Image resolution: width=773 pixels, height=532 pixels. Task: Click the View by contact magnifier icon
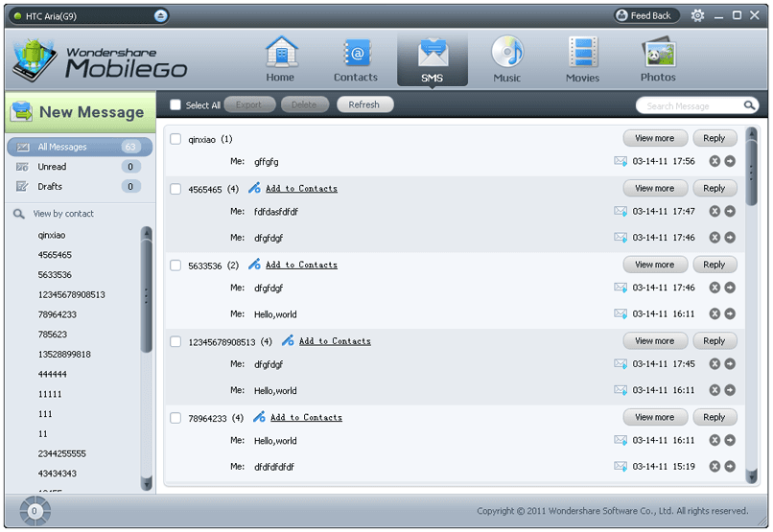click(19, 214)
